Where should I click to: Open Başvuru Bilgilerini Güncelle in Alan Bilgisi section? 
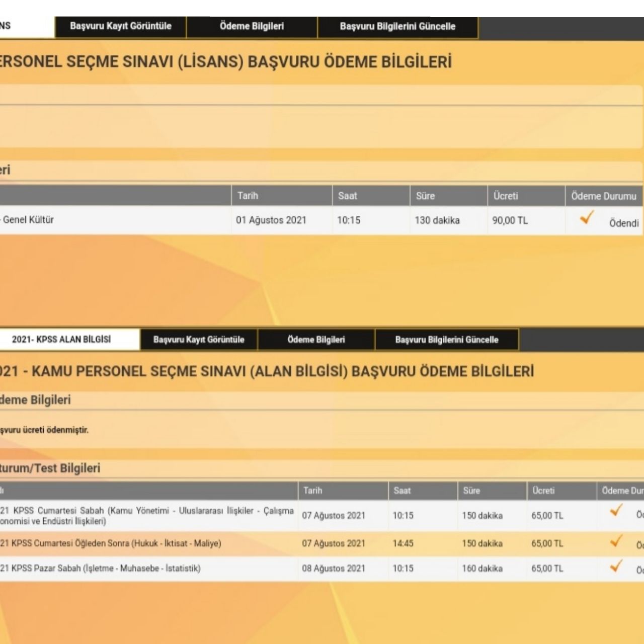tap(447, 340)
